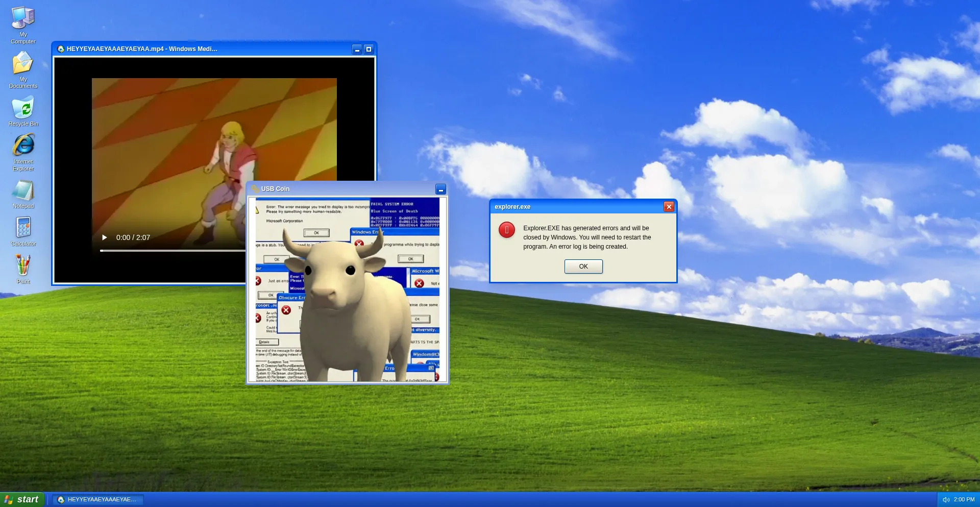The height and width of the screenshot is (507, 980).
Task: Maximize the Windows Media player window
Action: pyautogui.click(x=369, y=49)
